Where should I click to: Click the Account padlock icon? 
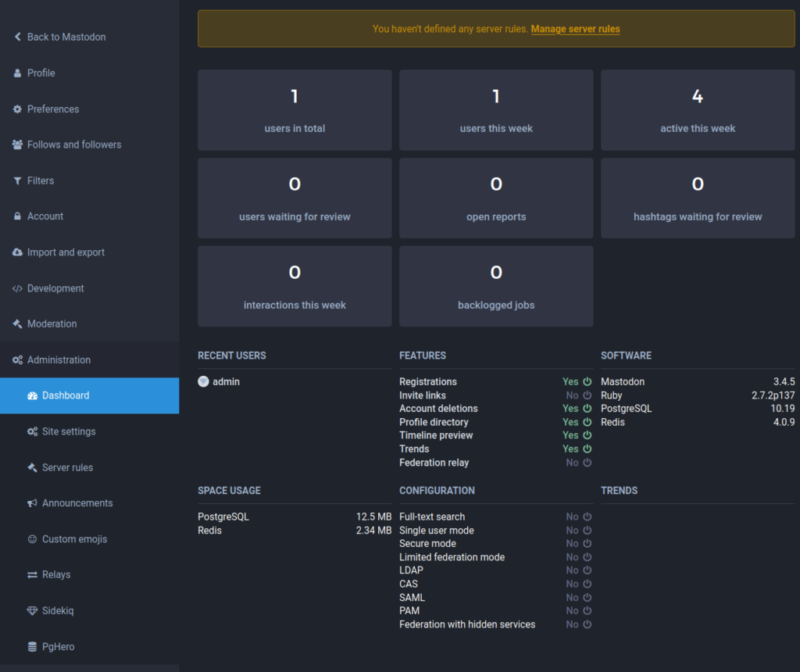click(17, 216)
